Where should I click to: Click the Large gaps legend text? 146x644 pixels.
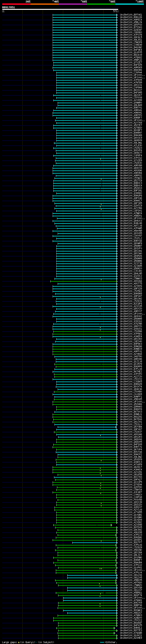pyautogui.click(x=10, y=642)
